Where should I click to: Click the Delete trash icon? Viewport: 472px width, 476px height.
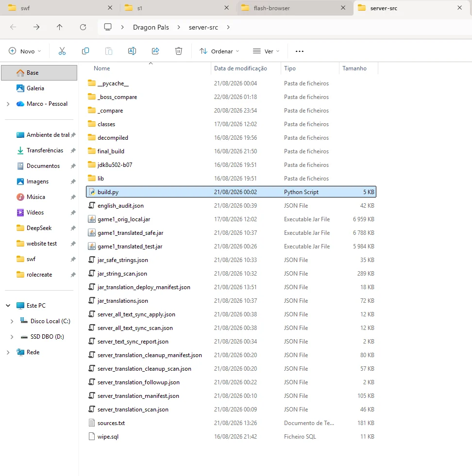179,51
